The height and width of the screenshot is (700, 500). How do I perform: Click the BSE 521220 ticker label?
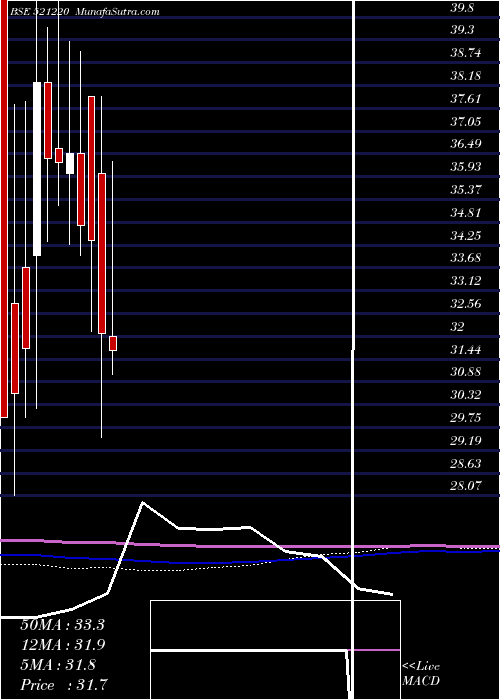(39, 12)
